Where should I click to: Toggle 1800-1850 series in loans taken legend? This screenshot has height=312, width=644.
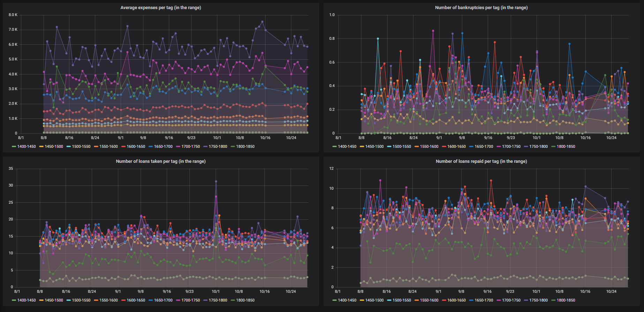click(x=242, y=300)
